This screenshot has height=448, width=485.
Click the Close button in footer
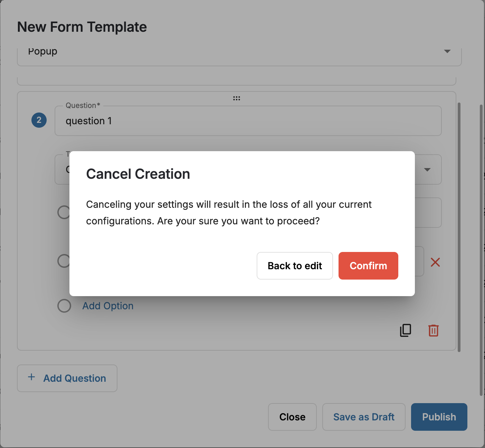pyautogui.click(x=292, y=417)
